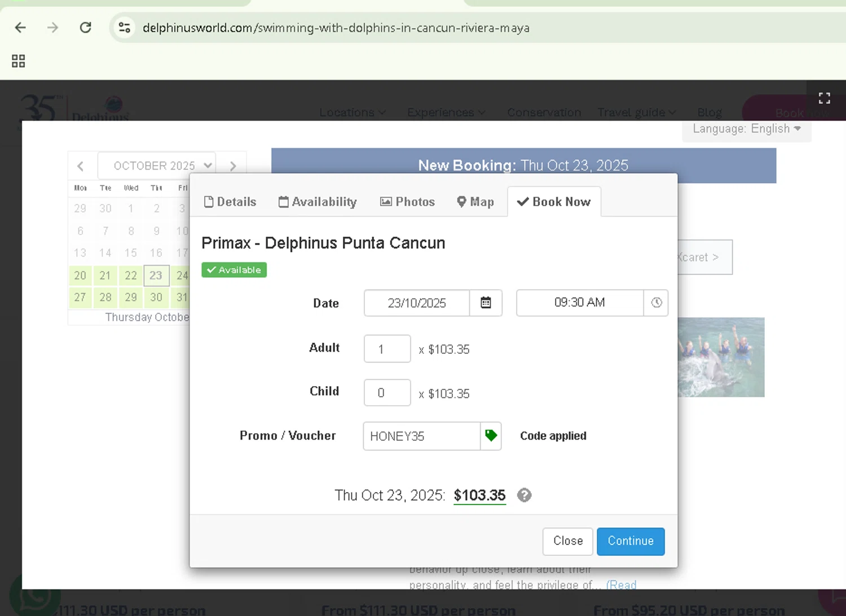Image resolution: width=846 pixels, height=616 pixels.
Task: Click the Primax - Delphinus Punta Cancun title
Action: (323, 243)
